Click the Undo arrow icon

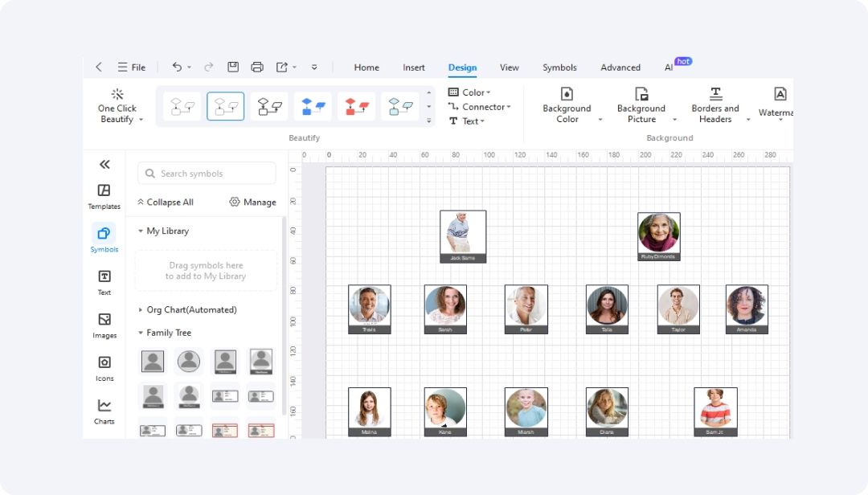coord(177,67)
